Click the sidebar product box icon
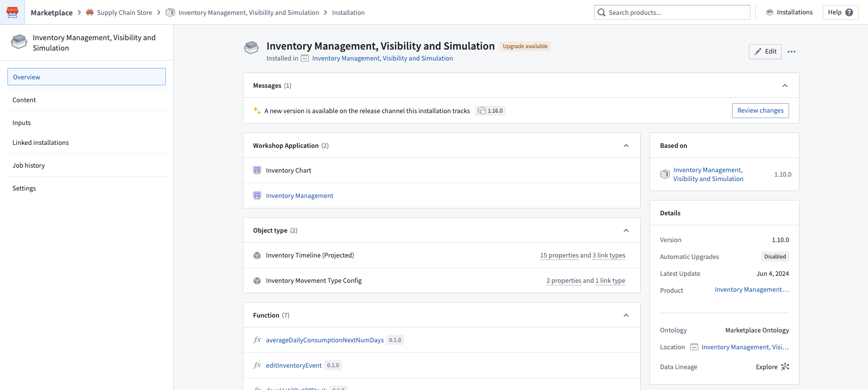Viewport: 868px width, 390px height. point(19,42)
